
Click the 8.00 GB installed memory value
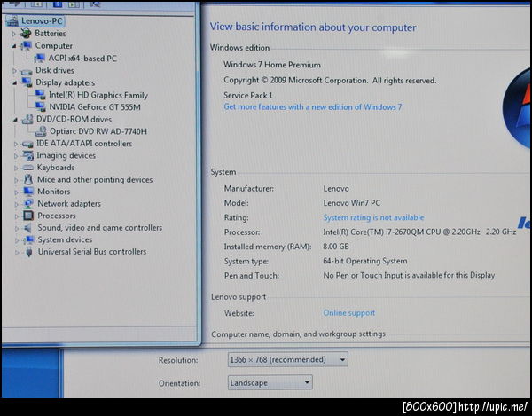coord(336,247)
